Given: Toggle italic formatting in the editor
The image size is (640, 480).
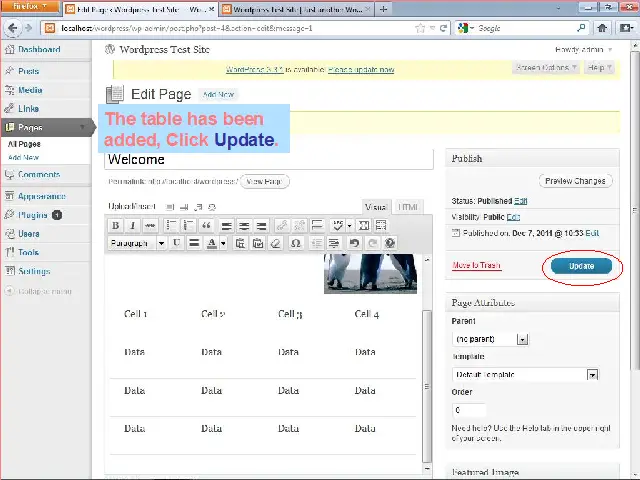Looking at the screenshot, I should click(133, 225).
